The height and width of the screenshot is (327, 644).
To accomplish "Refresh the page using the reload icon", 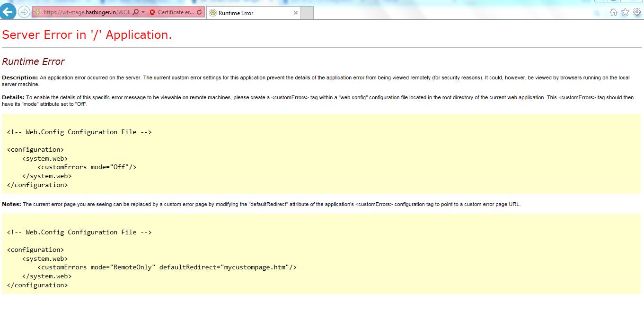I will [x=199, y=12].
